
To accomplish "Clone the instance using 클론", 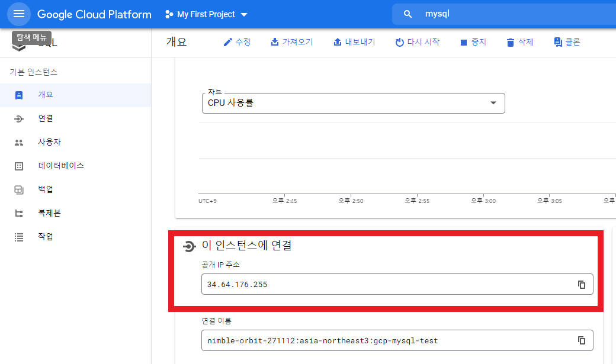I will [566, 42].
